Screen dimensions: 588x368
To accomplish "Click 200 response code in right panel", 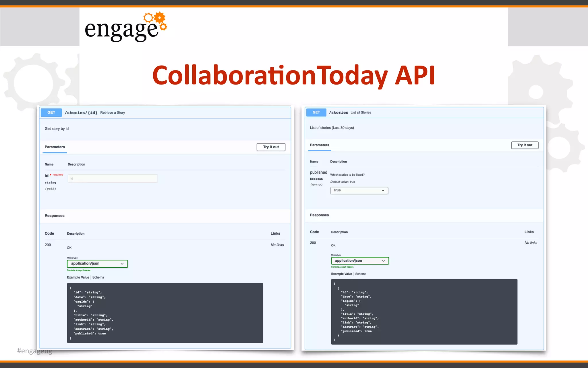I will point(313,243).
